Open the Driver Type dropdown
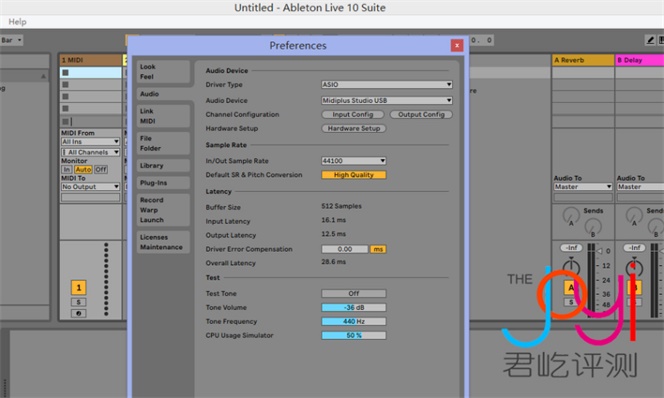The width and height of the screenshot is (664, 398). pyautogui.click(x=387, y=85)
